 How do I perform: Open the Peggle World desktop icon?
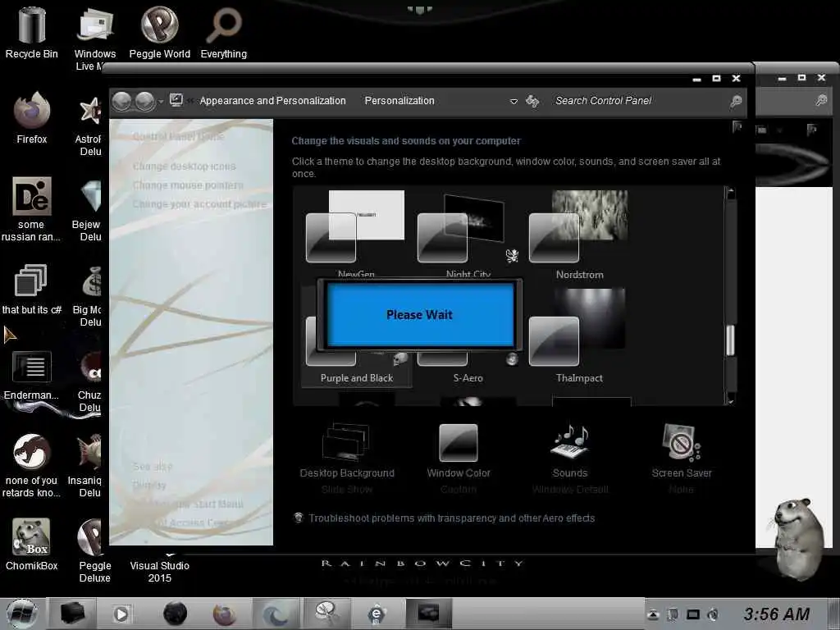coord(160,31)
